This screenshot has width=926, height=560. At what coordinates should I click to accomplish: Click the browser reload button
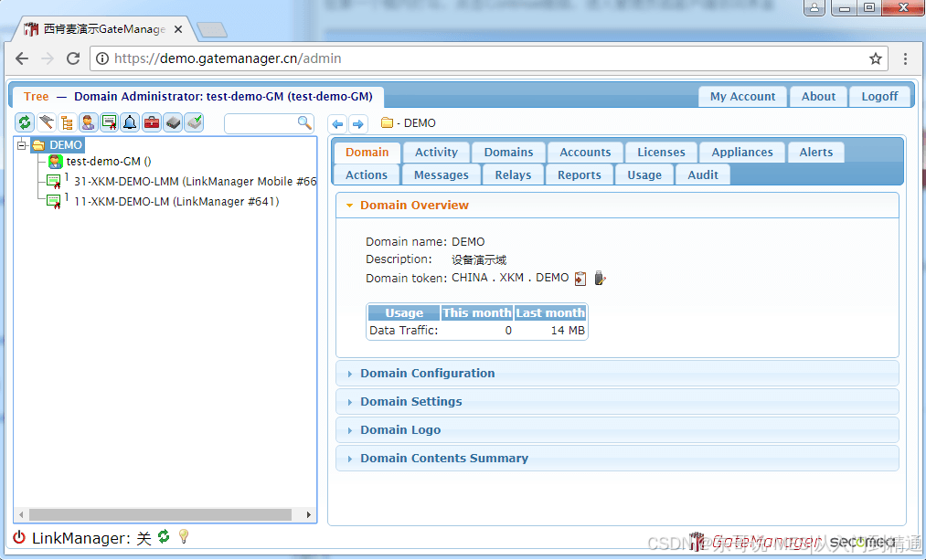coord(73,58)
